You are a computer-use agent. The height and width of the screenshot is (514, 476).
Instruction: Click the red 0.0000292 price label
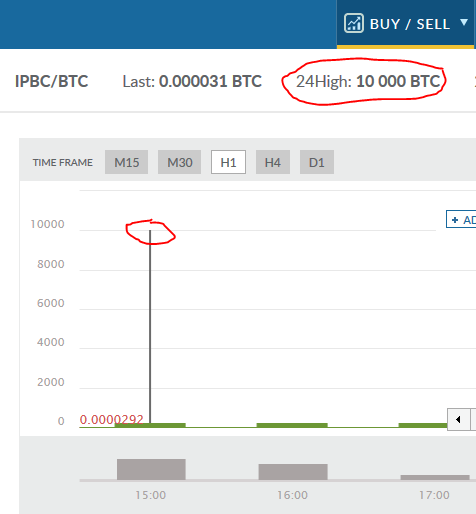111,419
